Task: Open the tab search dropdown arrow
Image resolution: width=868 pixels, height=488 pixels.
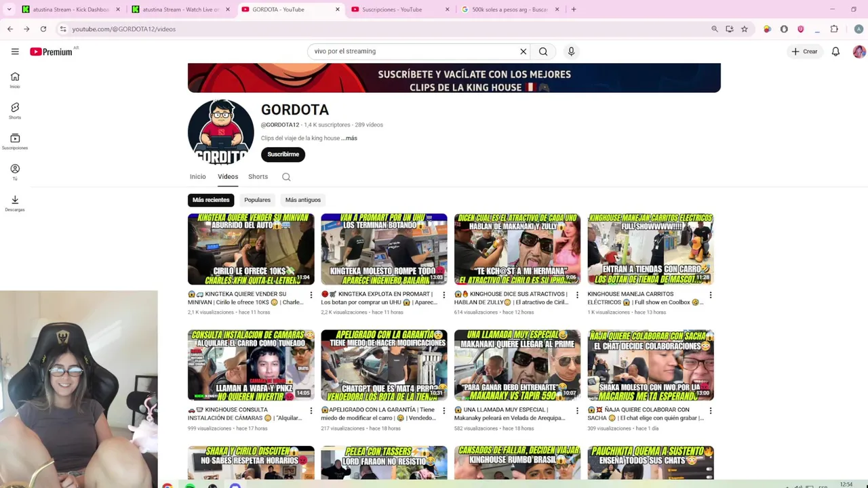Action: [x=9, y=9]
